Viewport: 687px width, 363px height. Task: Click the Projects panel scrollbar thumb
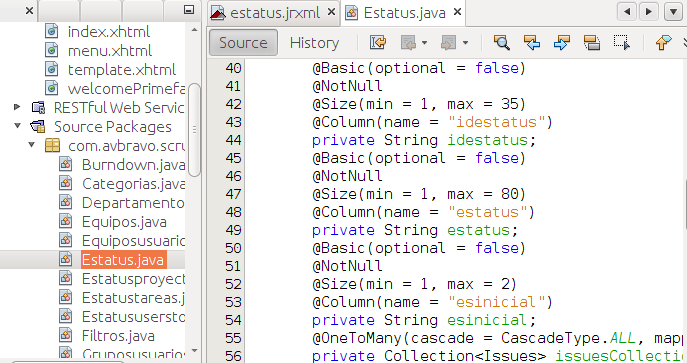(x=194, y=130)
